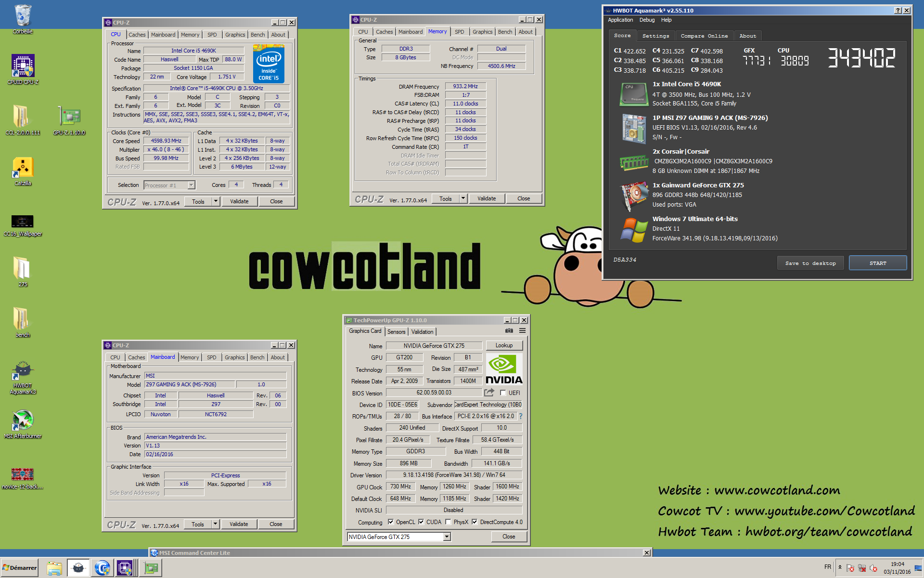Click the GPU-Z BIOS export share icon

tap(489, 393)
